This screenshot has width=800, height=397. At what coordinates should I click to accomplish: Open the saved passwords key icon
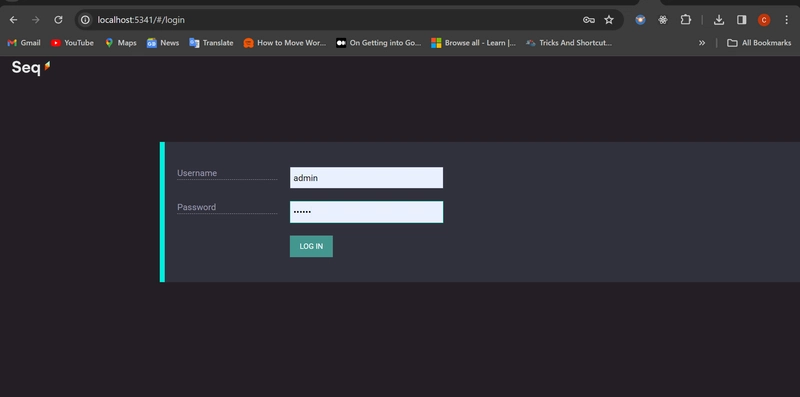click(589, 20)
